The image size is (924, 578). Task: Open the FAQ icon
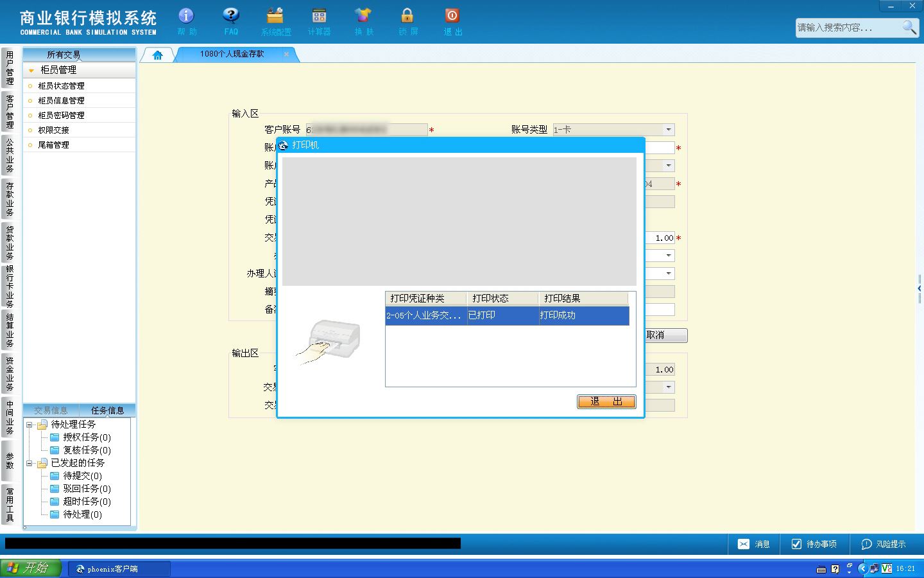tap(231, 21)
